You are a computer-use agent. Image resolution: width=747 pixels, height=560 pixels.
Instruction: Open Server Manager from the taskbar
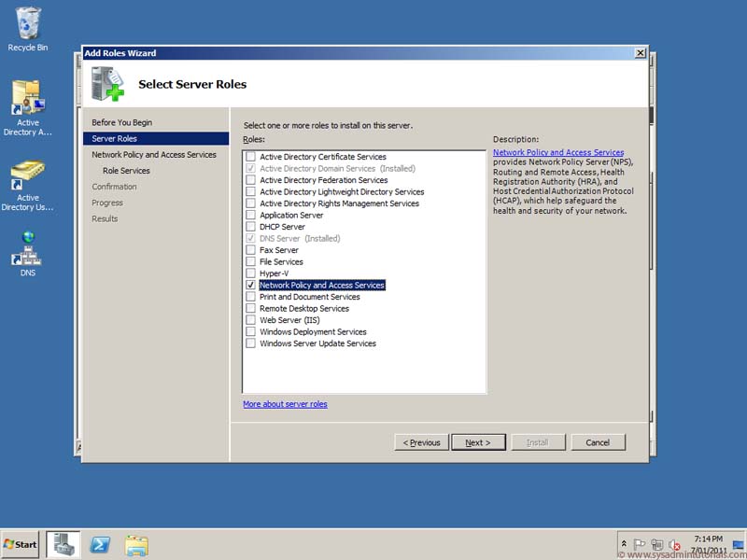click(63, 544)
